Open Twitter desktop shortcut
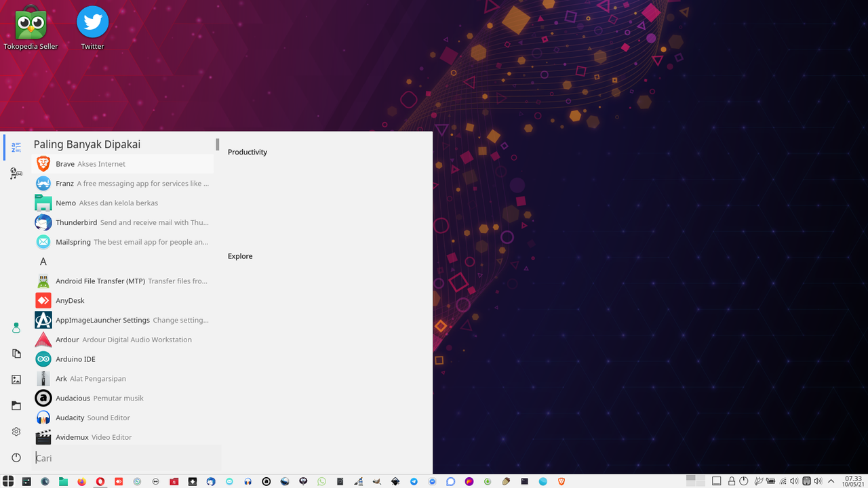 [92, 28]
